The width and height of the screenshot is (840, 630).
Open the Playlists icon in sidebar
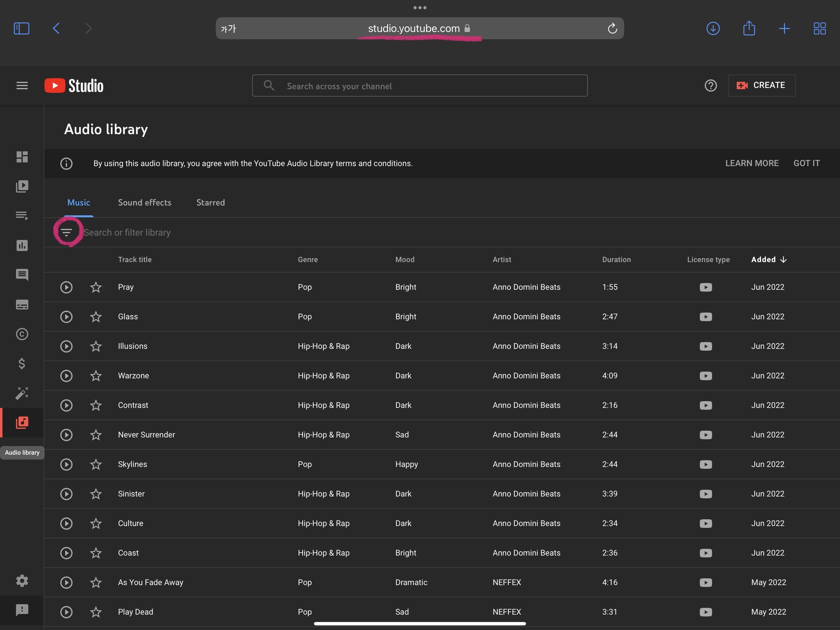22,215
